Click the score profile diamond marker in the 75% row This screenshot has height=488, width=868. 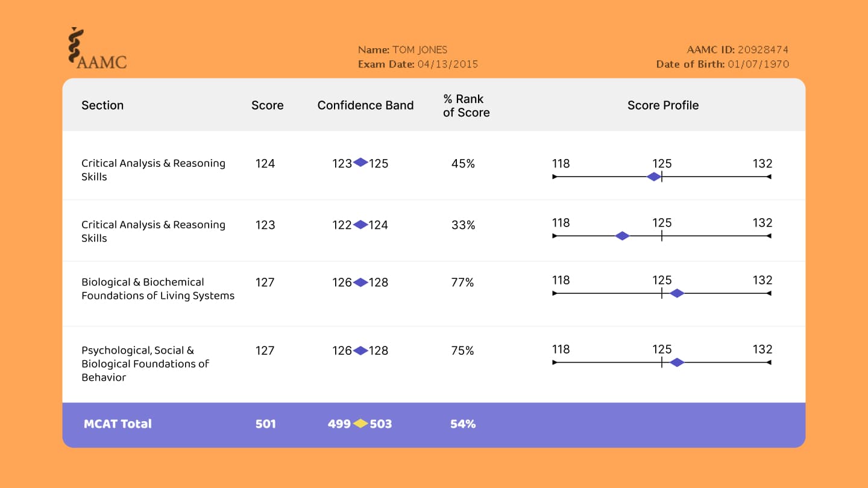click(677, 363)
